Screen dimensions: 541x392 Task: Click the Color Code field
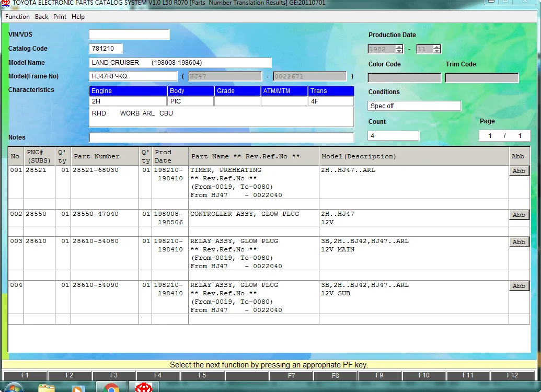405,78
